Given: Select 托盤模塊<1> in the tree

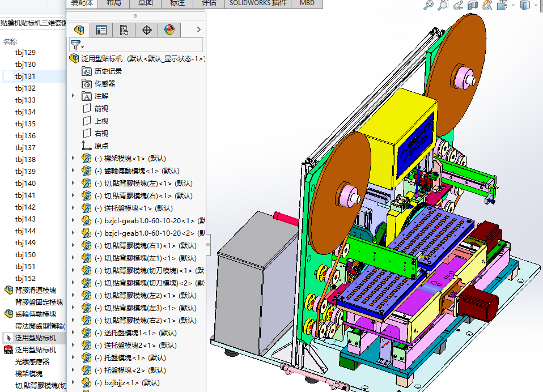Looking at the screenshot, I should tap(130, 358).
